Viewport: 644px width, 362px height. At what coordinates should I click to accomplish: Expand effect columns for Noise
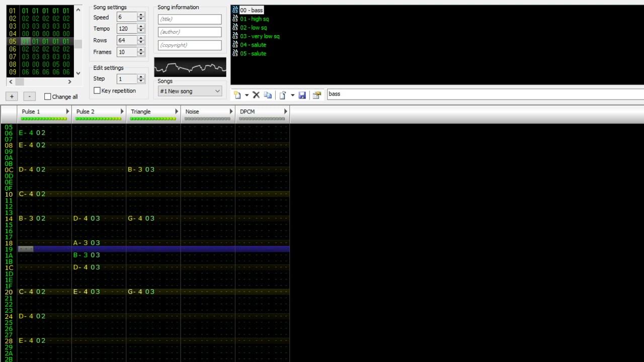point(231,112)
